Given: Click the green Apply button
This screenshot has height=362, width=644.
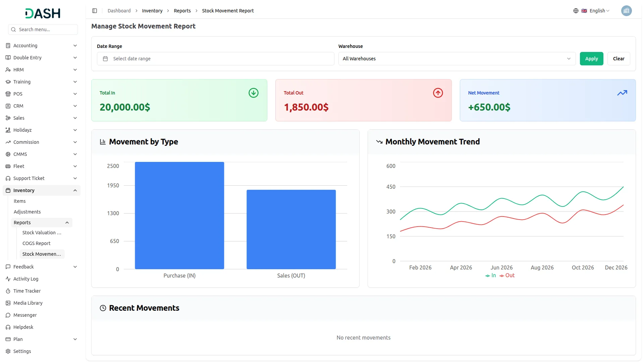Looking at the screenshot, I should [x=591, y=59].
